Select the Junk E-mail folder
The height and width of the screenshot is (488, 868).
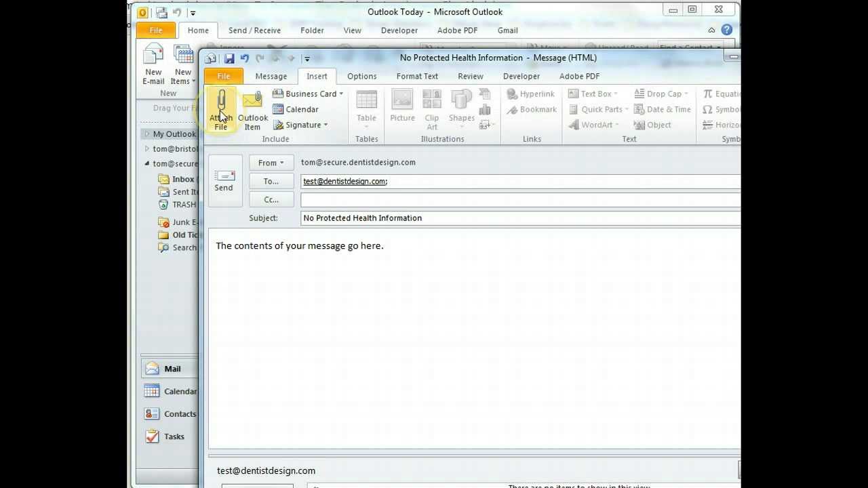[x=178, y=222]
